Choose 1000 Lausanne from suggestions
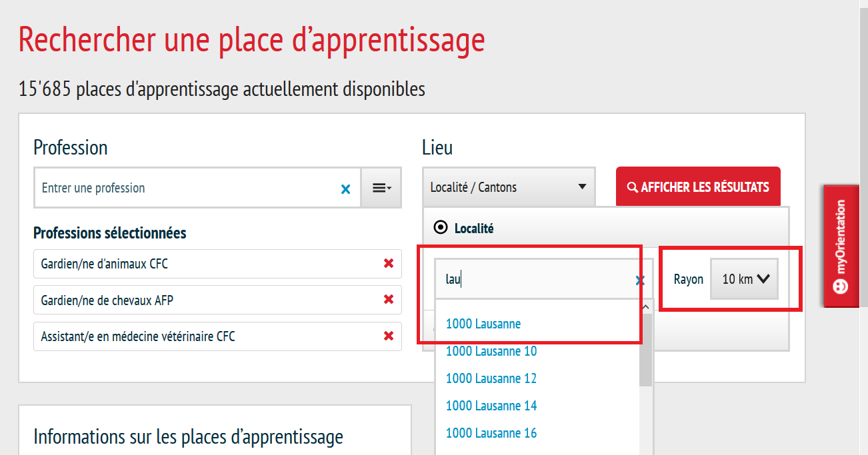Screen dimensions: 868x455 point(483,324)
